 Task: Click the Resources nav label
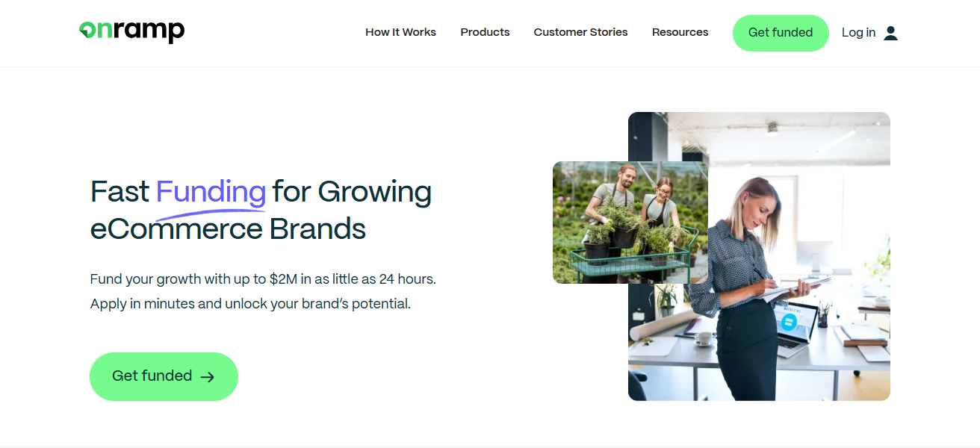680,32
